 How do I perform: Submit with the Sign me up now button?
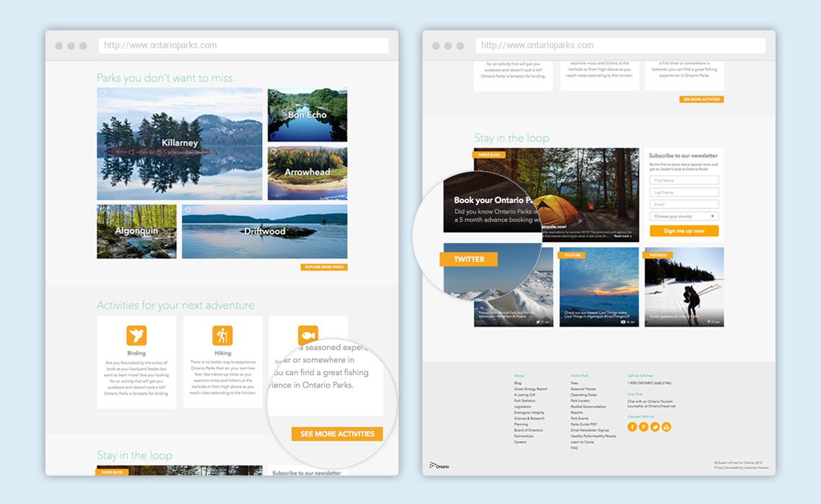[684, 231]
